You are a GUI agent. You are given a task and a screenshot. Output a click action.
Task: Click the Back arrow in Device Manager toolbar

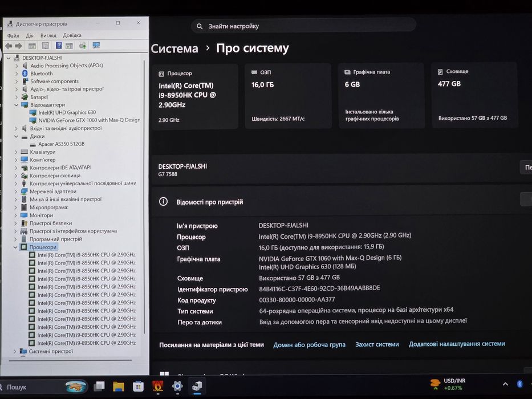tap(9, 46)
